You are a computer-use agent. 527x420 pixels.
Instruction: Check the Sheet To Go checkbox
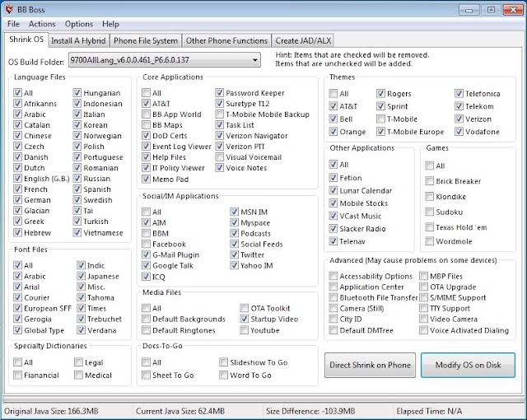146,375
